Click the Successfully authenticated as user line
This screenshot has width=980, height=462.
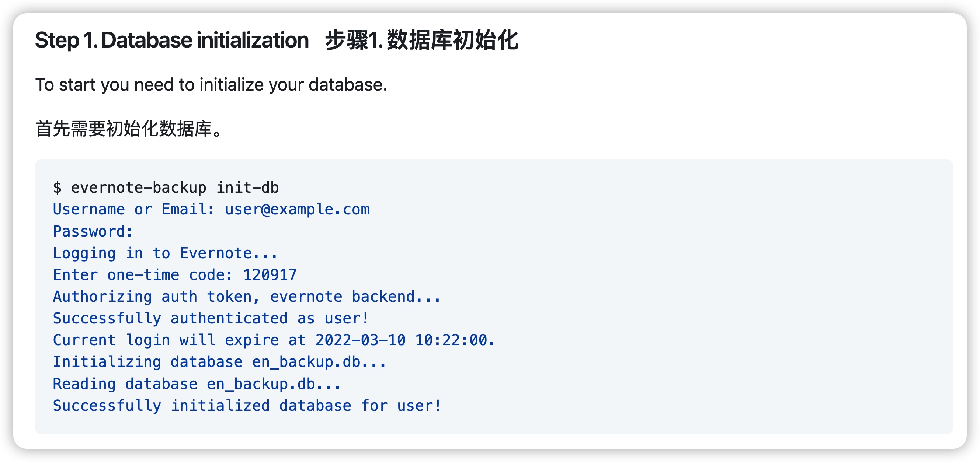click(211, 319)
